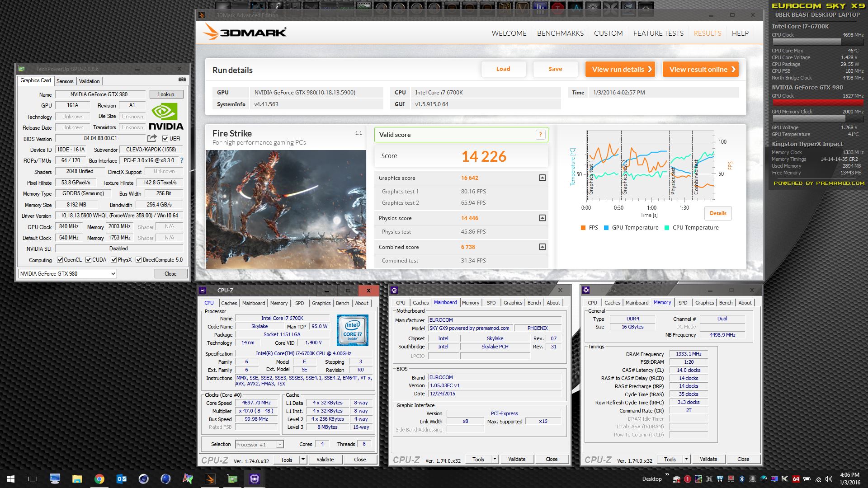Click the Intel Core i7 badge in CPU-Z
This screenshot has height=488, width=868.
tap(352, 330)
